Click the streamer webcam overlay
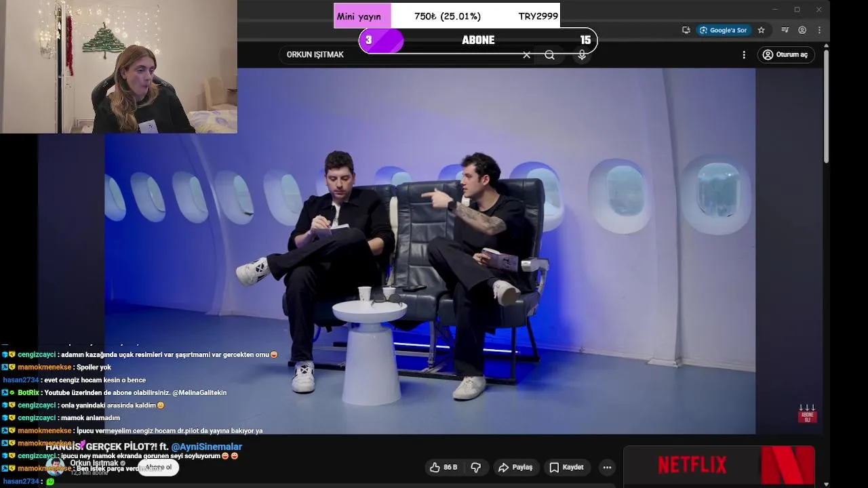This screenshot has width=868, height=488. click(119, 66)
